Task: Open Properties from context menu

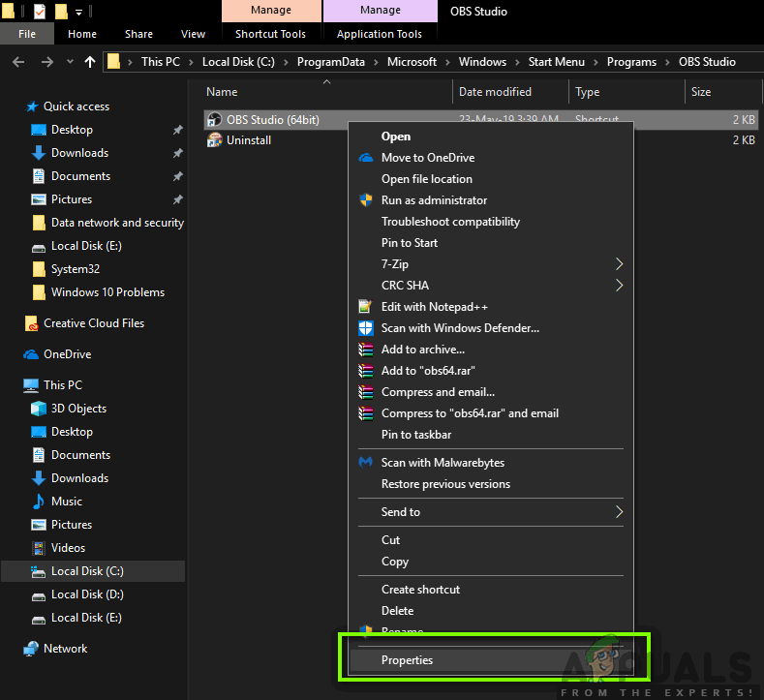Action: point(407,660)
